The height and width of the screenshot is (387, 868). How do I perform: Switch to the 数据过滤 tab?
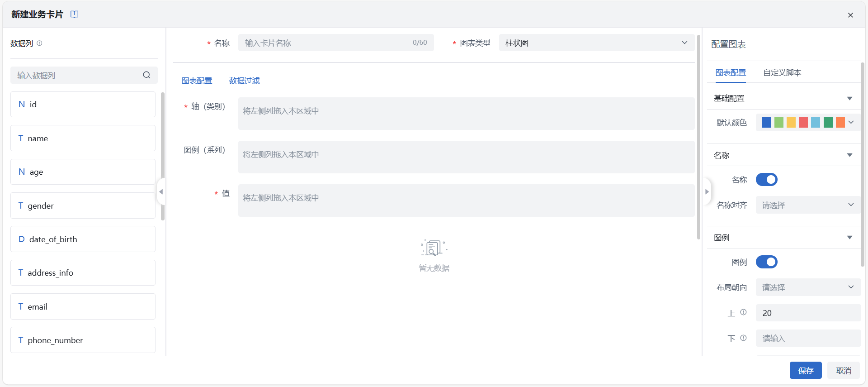pos(244,81)
